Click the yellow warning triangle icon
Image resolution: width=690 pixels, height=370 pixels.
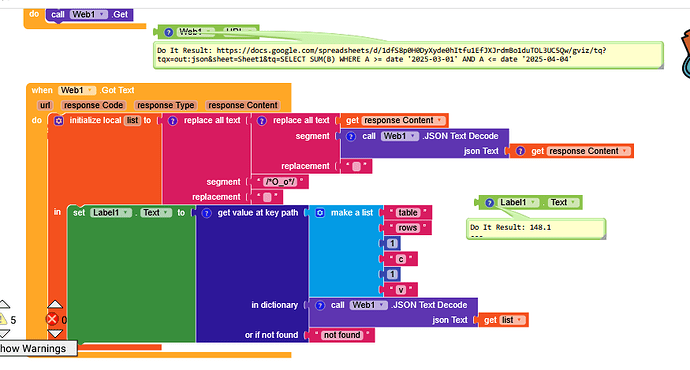[x=3, y=319]
